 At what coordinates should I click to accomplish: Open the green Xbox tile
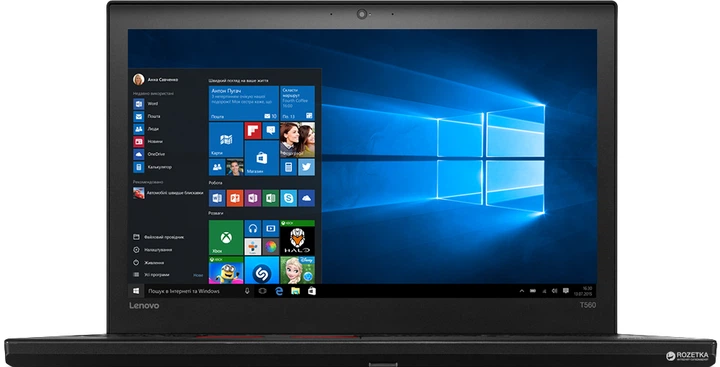[226, 237]
